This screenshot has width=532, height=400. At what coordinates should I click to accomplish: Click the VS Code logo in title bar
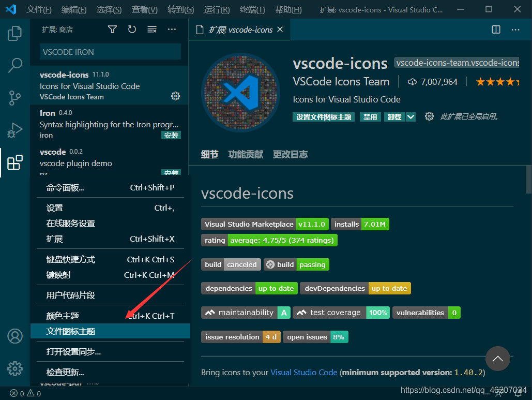point(11,9)
